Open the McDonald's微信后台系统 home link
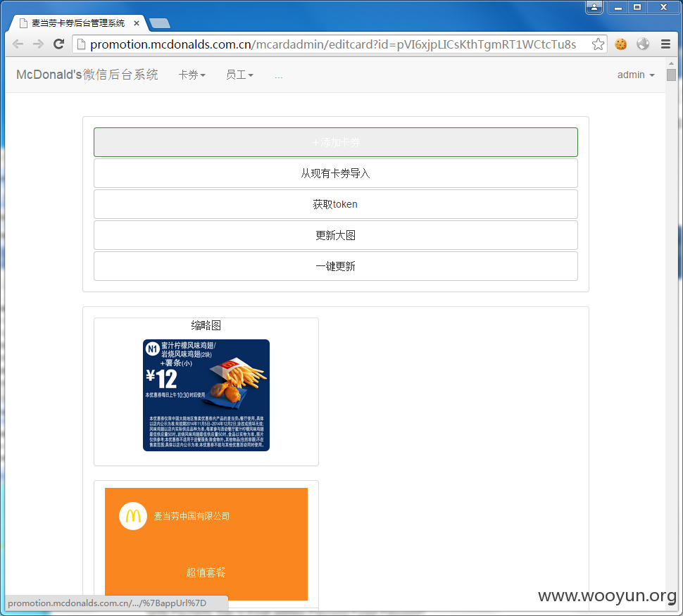Viewport: 683px width, 616px height. coord(87,75)
